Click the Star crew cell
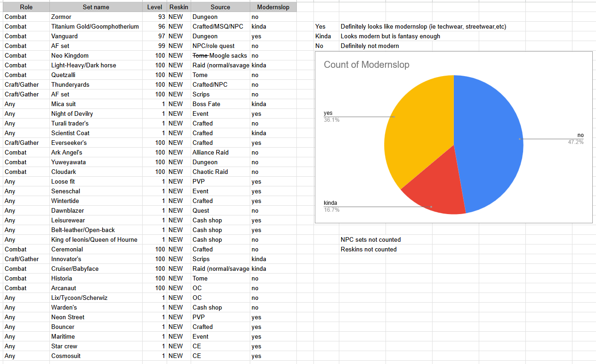Image resolution: width=596 pixels, height=364 pixels. coord(96,346)
